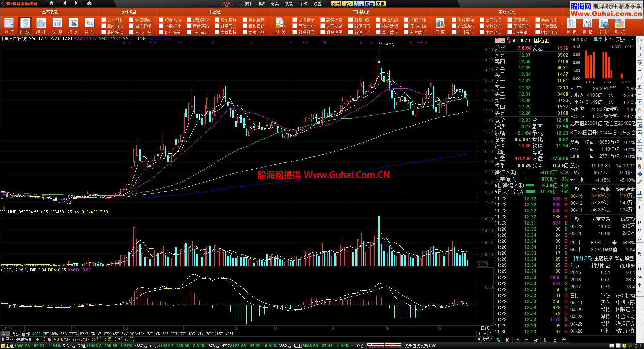Open the 综合 top menu
Image resolution: width=644 pixels, height=349 pixels.
point(227,4)
